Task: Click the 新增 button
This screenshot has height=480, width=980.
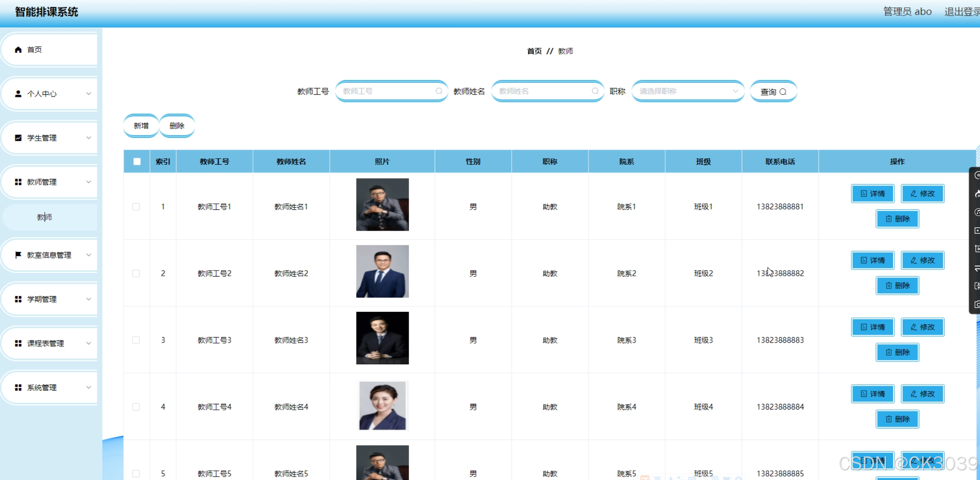Action: [x=141, y=126]
